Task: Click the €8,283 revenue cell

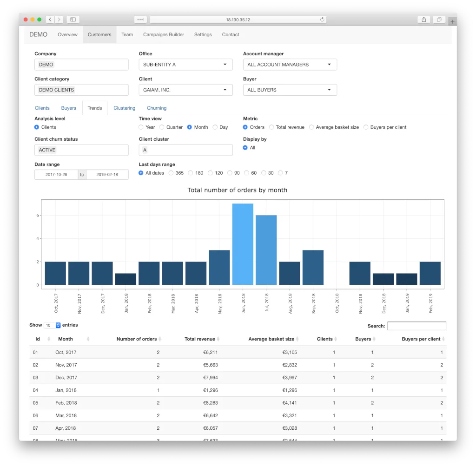Action: pyautogui.click(x=211, y=403)
